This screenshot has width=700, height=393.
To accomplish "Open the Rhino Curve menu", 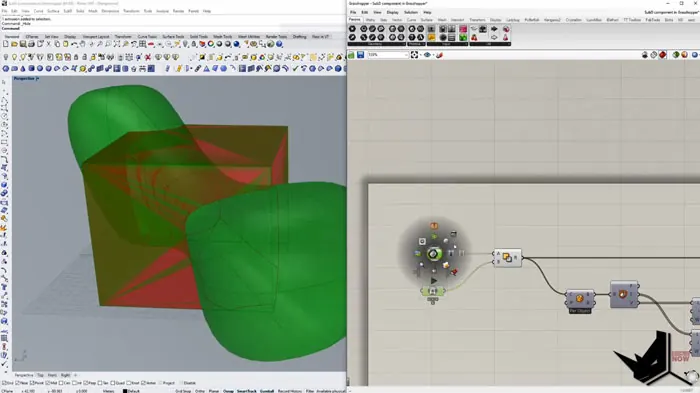I will [x=38, y=11].
